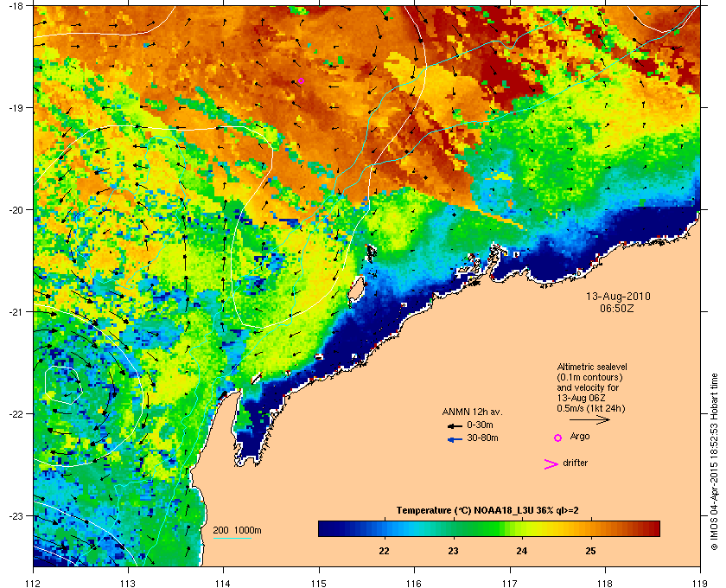Click the magenta drifter arrowhead legend symbol
This screenshot has width=726, height=588.
551,464
